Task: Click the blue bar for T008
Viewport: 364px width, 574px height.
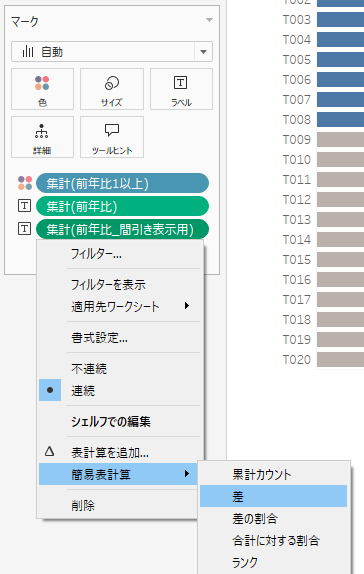Action: 341,119
